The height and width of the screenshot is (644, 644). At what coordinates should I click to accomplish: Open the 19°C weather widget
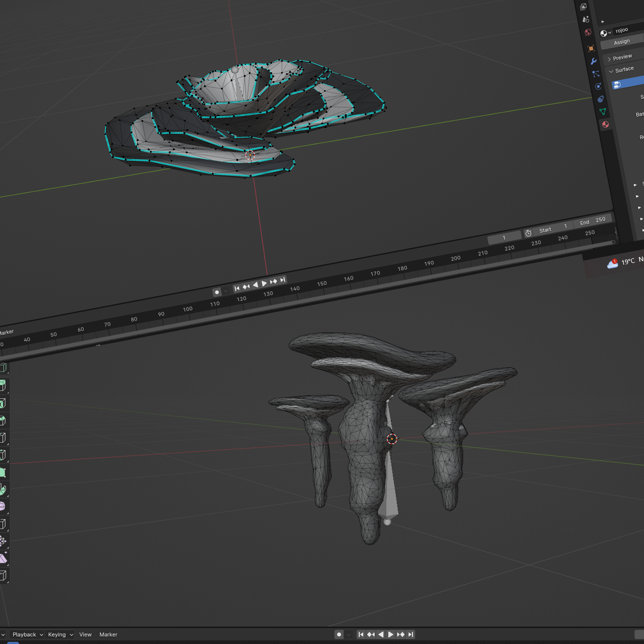(x=626, y=262)
